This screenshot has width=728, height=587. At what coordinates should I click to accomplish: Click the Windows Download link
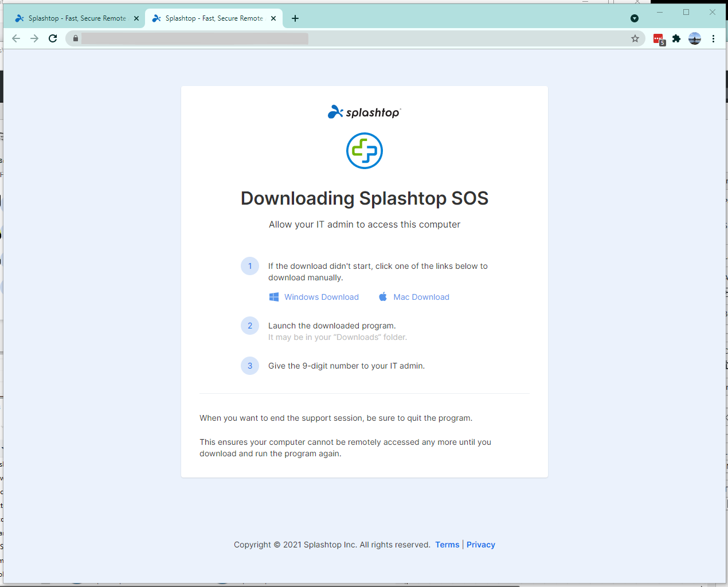tap(322, 297)
